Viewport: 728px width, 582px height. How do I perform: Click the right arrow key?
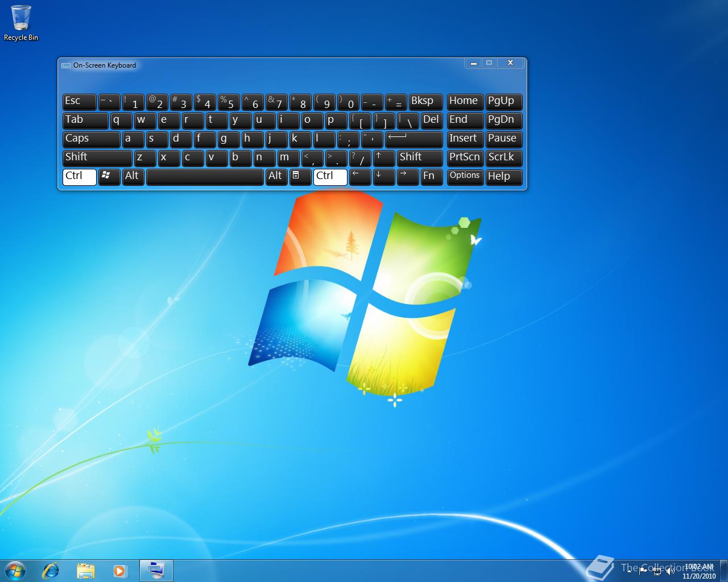[408, 177]
